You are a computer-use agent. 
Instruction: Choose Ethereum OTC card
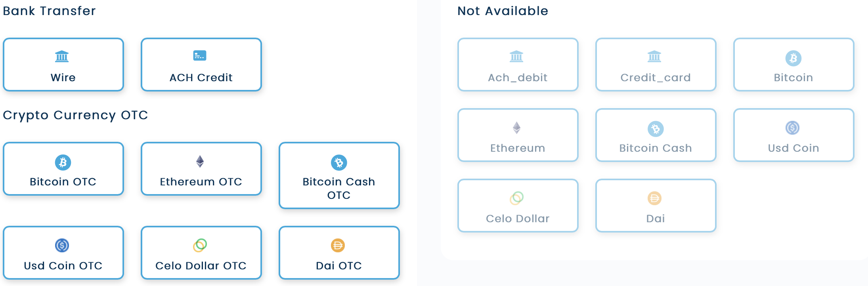(x=201, y=169)
